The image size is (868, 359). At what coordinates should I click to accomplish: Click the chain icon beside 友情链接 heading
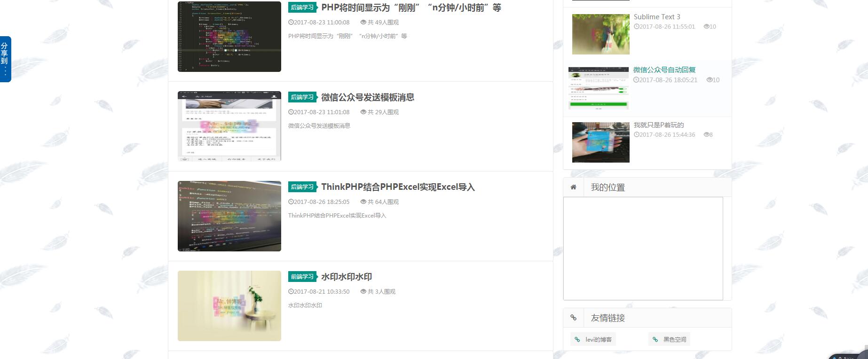click(x=573, y=318)
